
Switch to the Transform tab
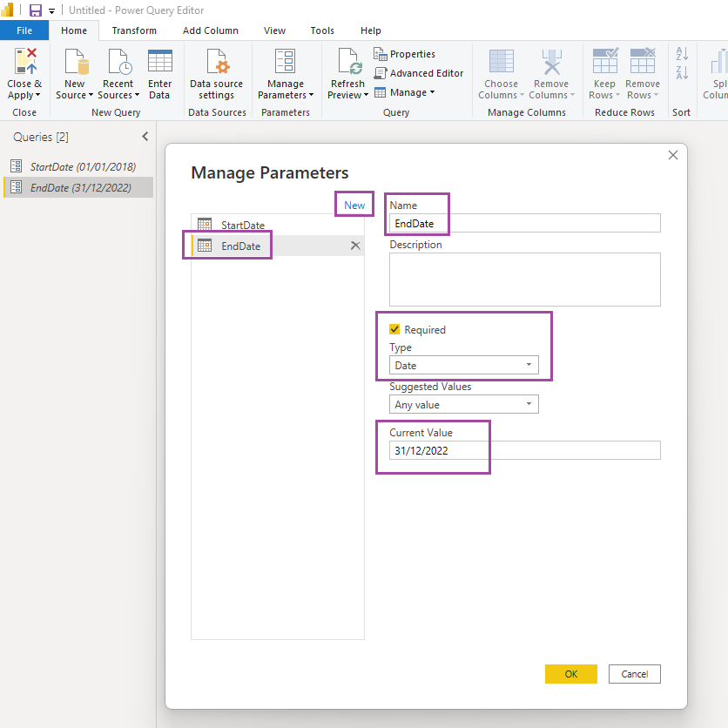[134, 30]
